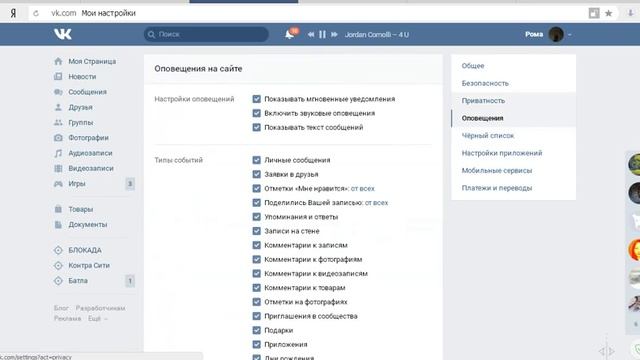Toggle Включить звуковые оповещения checkbox

click(256, 113)
